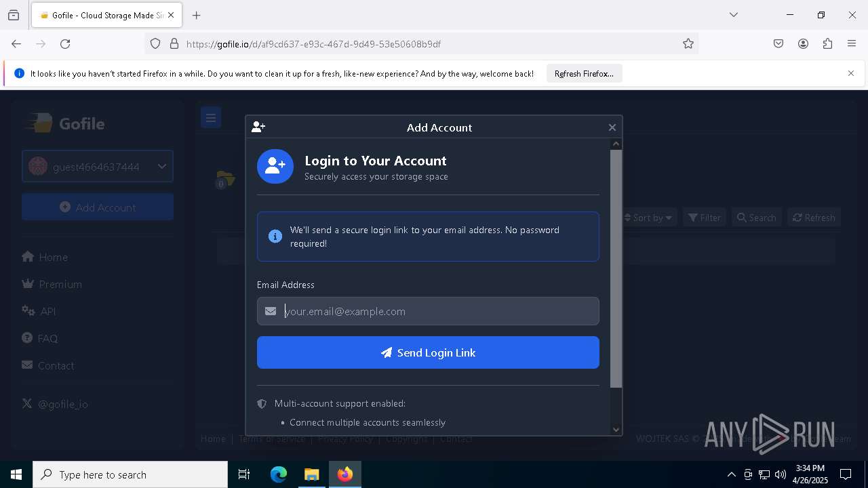
Task: Open the list all tabs dropdown
Action: [734, 15]
